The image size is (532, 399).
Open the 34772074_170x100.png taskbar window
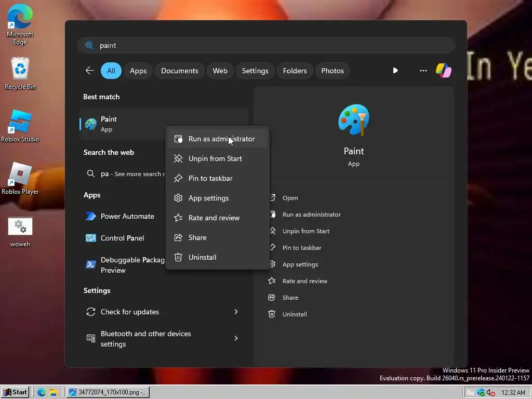(x=108, y=392)
